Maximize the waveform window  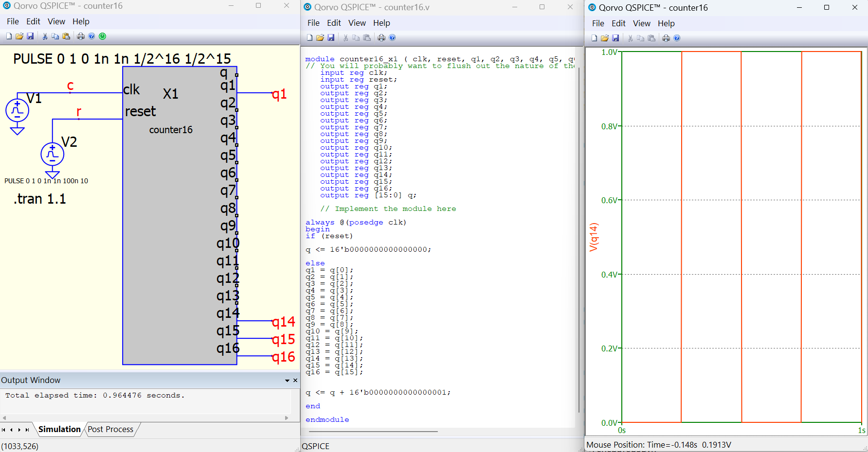coord(826,7)
